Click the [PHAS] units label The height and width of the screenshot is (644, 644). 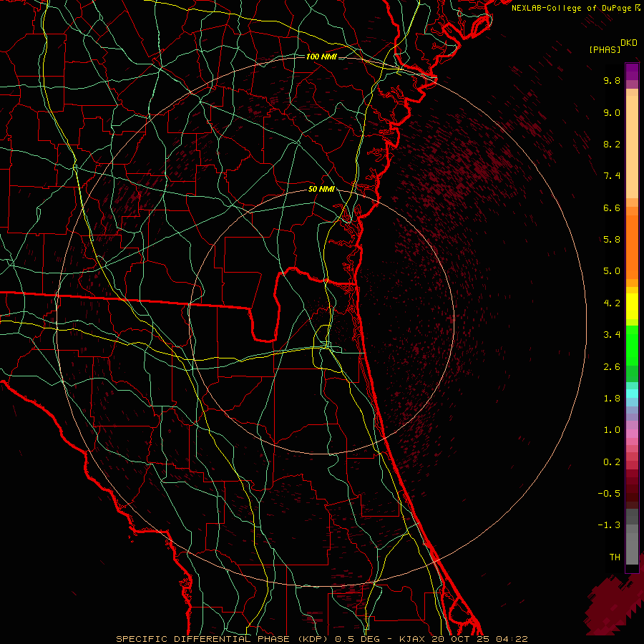click(x=605, y=49)
